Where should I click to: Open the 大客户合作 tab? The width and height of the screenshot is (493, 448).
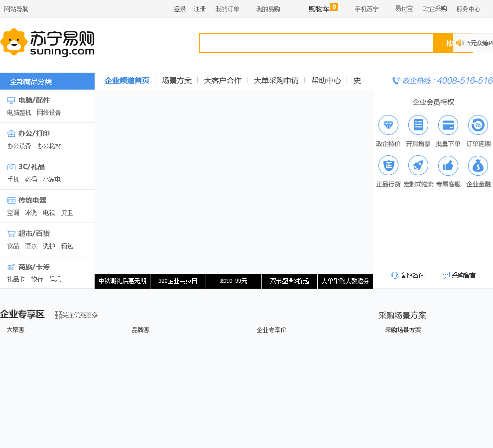click(x=223, y=81)
